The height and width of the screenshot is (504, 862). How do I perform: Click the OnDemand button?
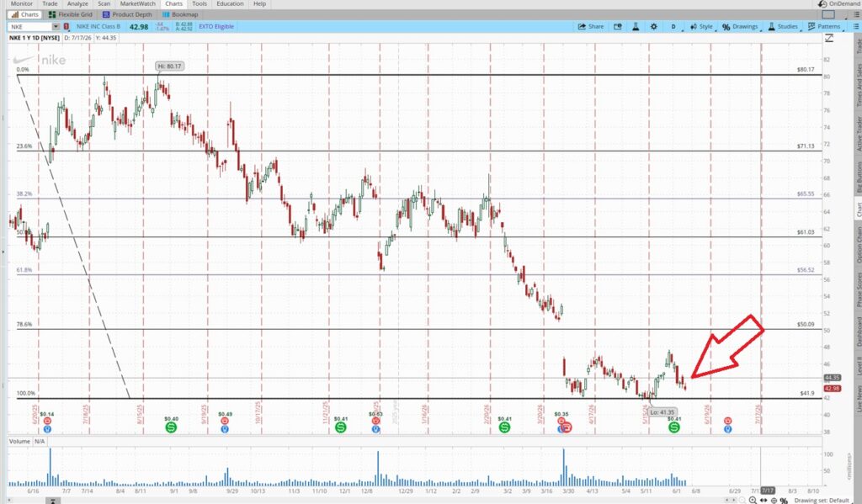tap(838, 3)
